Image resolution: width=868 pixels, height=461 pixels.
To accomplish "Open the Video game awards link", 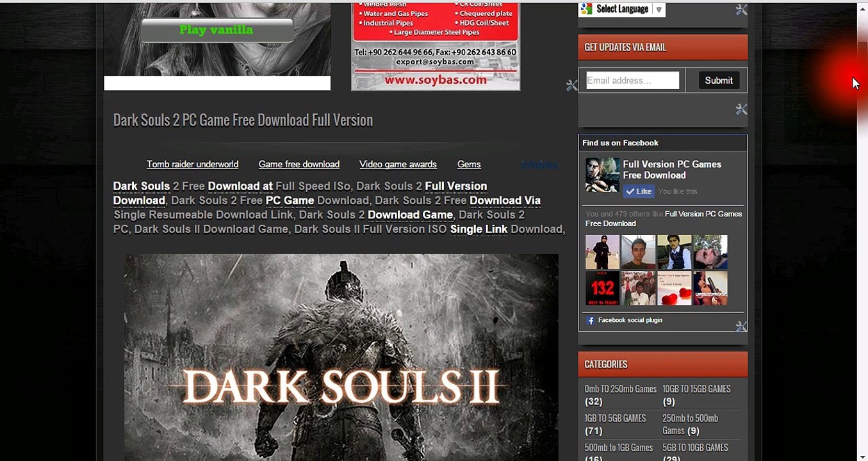I will pos(398,165).
